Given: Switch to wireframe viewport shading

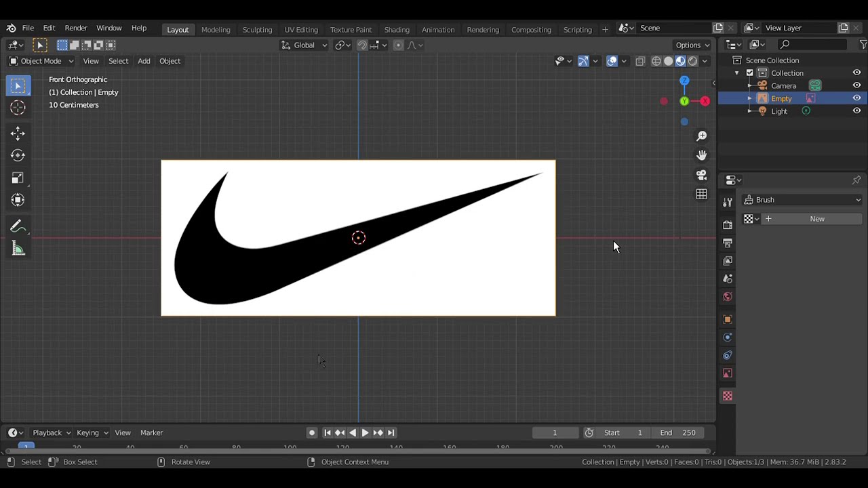Looking at the screenshot, I should [x=656, y=61].
